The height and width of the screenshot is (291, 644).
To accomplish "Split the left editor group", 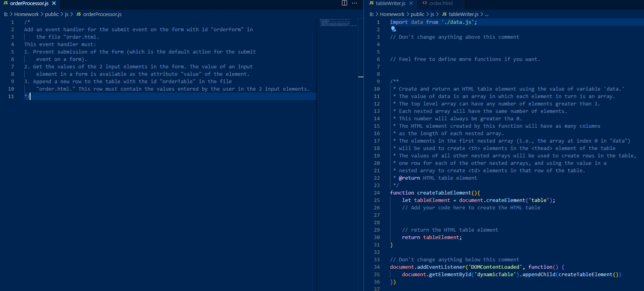I will (x=344, y=3).
